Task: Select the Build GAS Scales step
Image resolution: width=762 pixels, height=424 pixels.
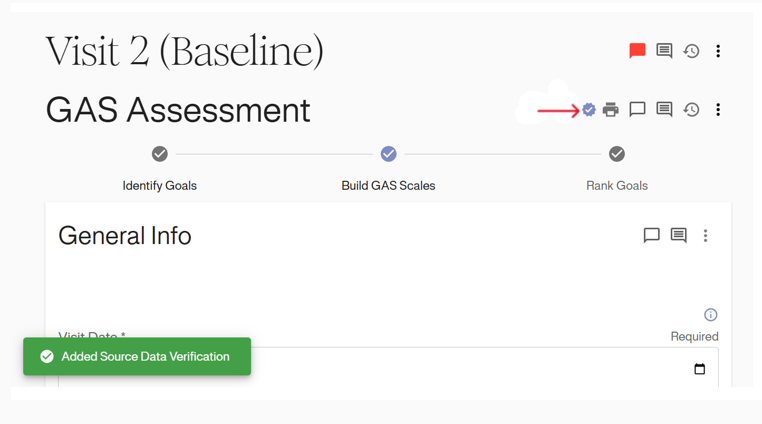Action: 388,154
